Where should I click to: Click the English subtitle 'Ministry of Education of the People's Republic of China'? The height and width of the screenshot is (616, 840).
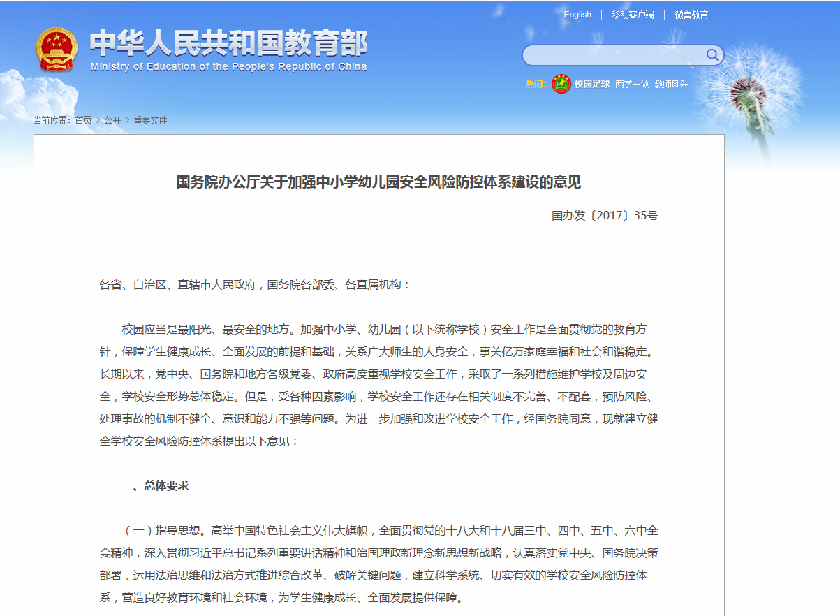[228, 67]
